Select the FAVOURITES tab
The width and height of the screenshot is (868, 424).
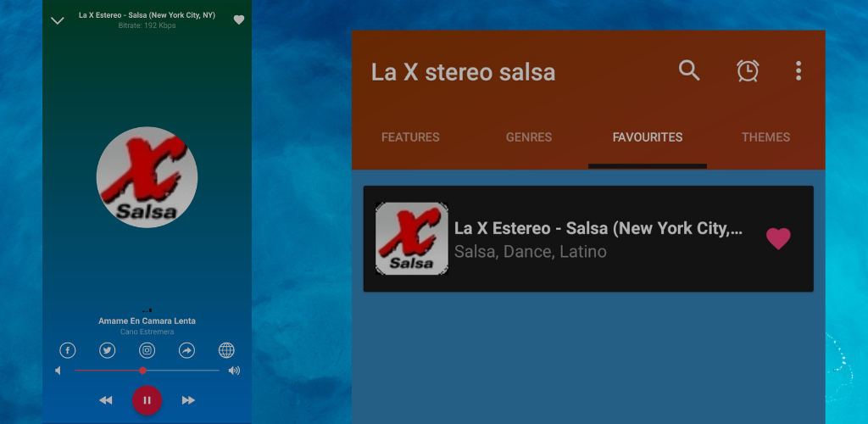pos(648,137)
